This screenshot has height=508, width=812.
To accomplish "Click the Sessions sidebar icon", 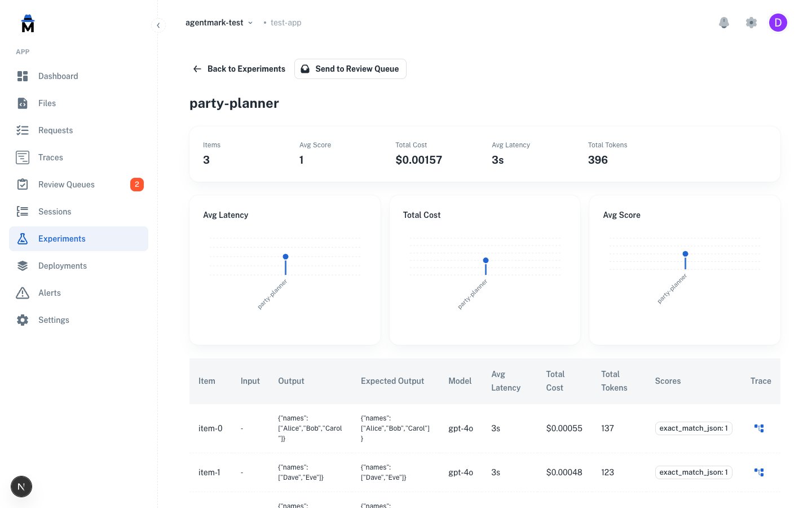I will click(x=23, y=212).
